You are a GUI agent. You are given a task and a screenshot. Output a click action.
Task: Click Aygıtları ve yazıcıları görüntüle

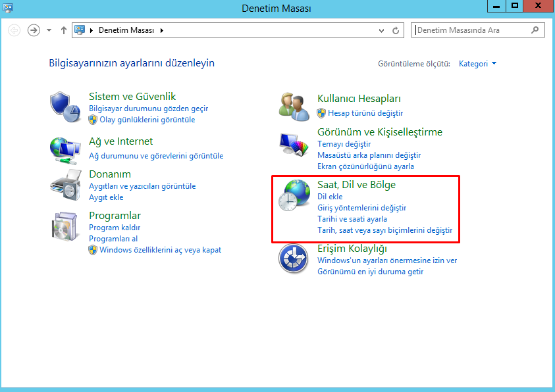pos(142,186)
